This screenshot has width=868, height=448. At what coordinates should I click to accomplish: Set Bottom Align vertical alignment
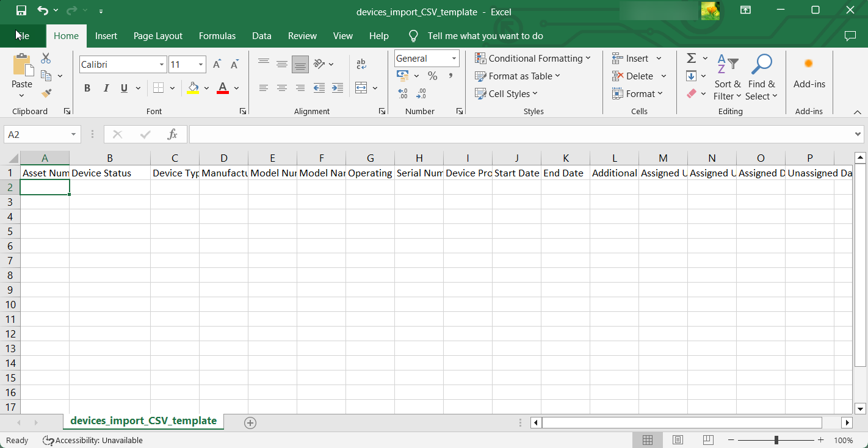tap(300, 63)
